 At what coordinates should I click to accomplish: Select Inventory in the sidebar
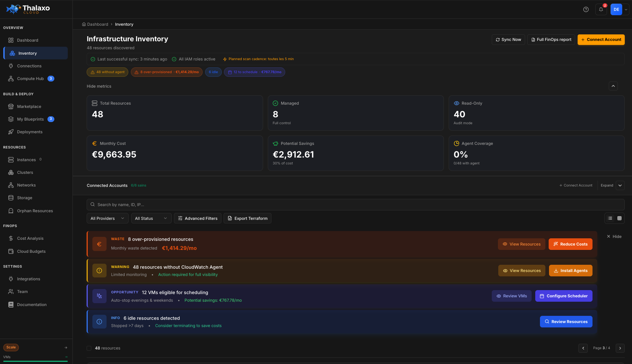36,53
